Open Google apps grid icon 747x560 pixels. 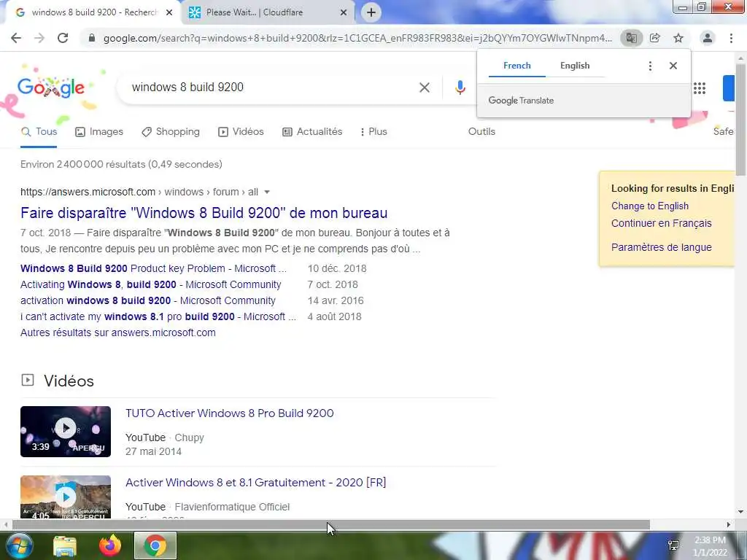click(700, 88)
